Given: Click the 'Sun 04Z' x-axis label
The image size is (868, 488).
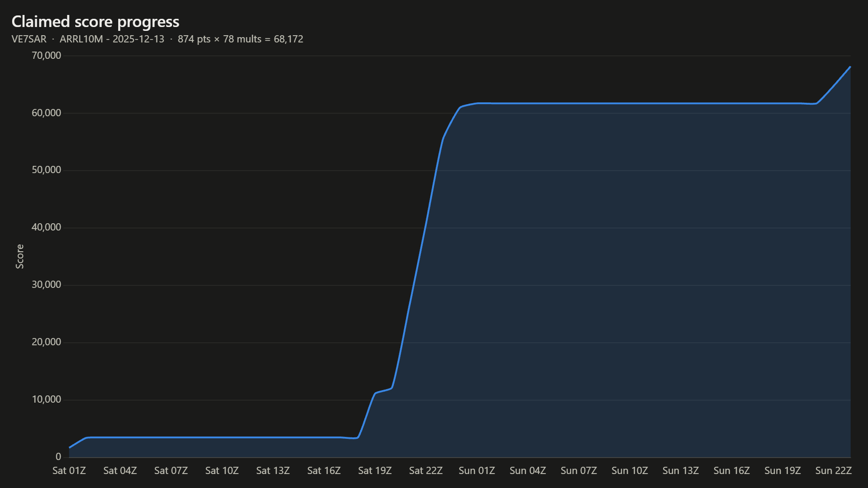Looking at the screenshot, I should tap(528, 471).
